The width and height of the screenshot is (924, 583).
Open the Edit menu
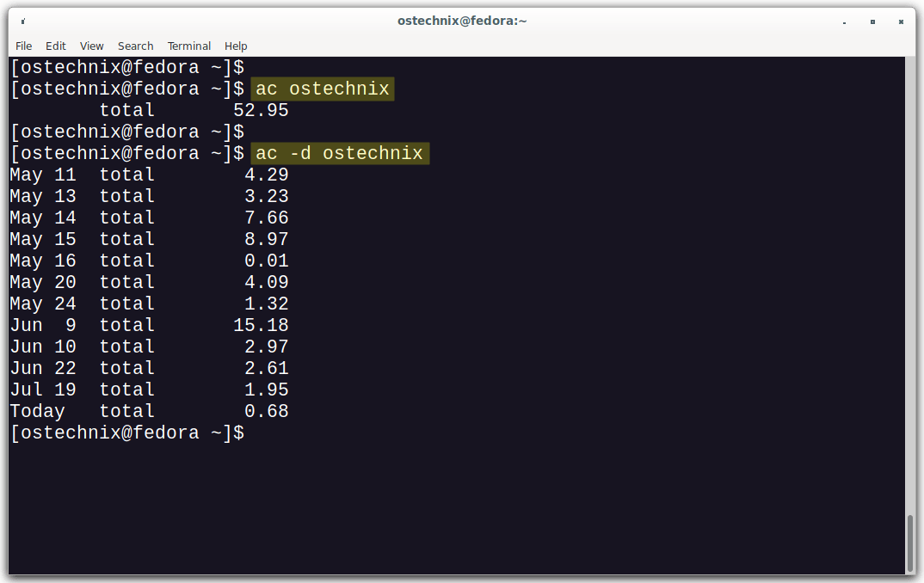pyautogui.click(x=56, y=46)
